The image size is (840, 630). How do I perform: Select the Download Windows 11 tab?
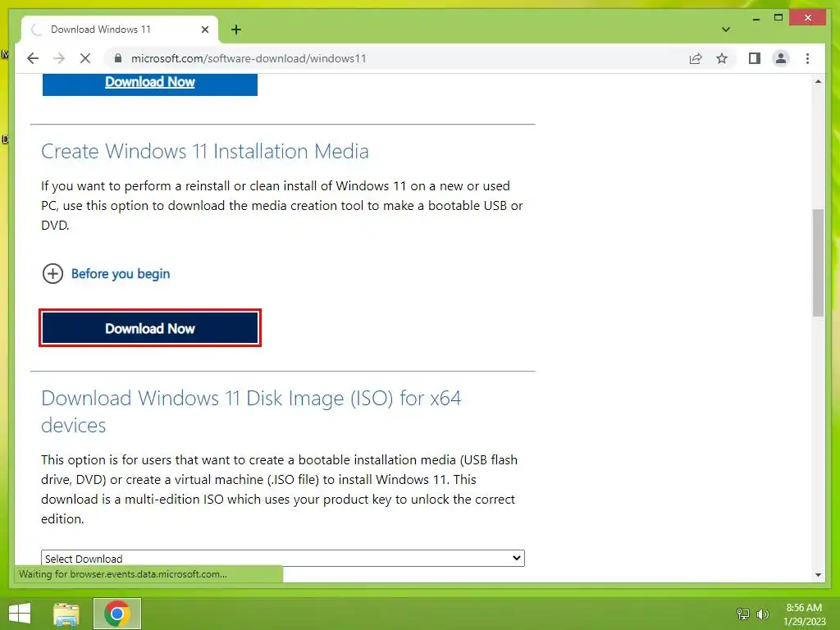120,30
